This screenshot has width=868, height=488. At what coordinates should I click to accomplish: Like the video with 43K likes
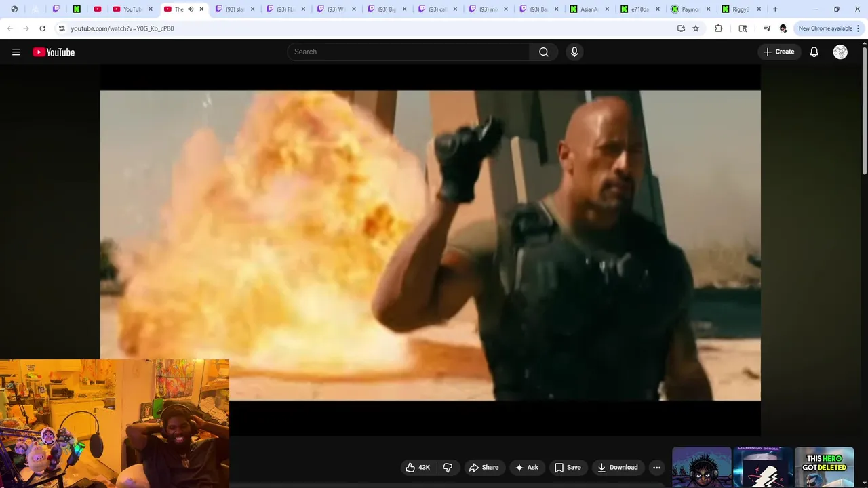[418, 467]
